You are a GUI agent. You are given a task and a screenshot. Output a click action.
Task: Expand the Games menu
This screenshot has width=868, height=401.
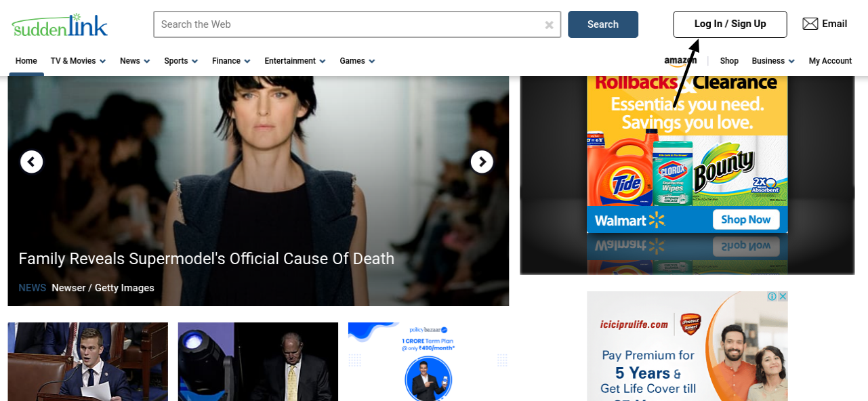pyautogui.click(x=357, y=61)
